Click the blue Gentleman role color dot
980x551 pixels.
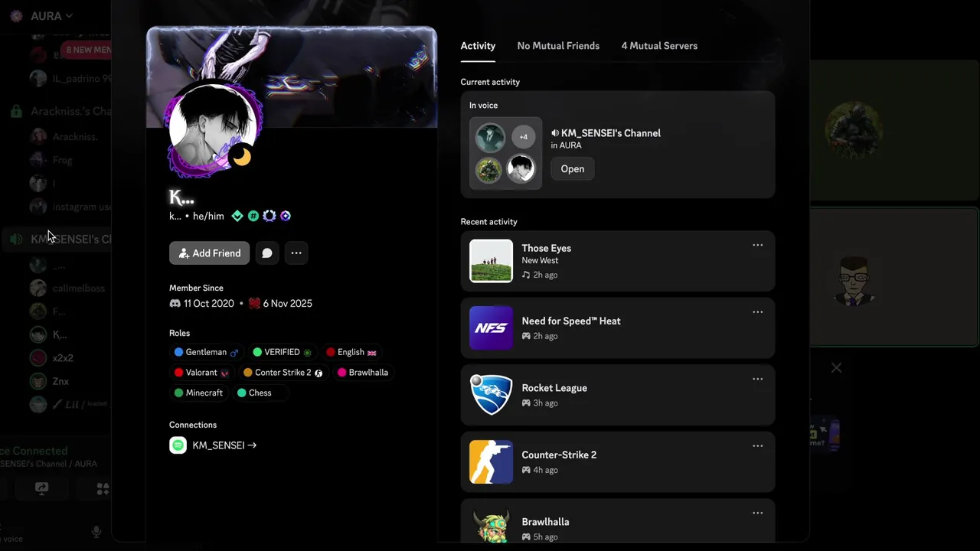click(178, 352)
